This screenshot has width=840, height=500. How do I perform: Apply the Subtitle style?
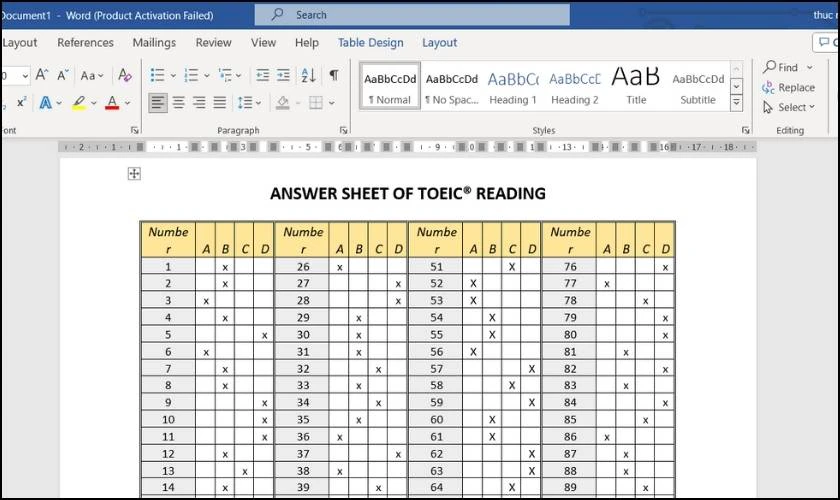(x=698, y=87)
